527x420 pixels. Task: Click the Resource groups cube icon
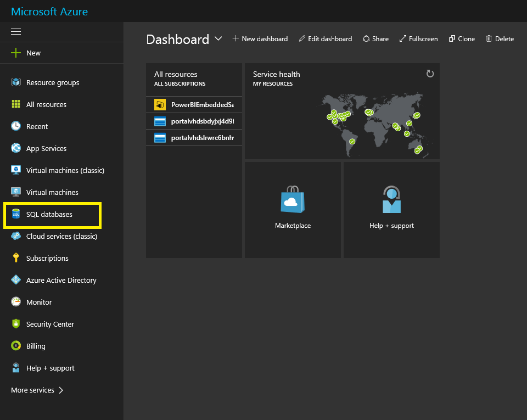pos(16,82)
